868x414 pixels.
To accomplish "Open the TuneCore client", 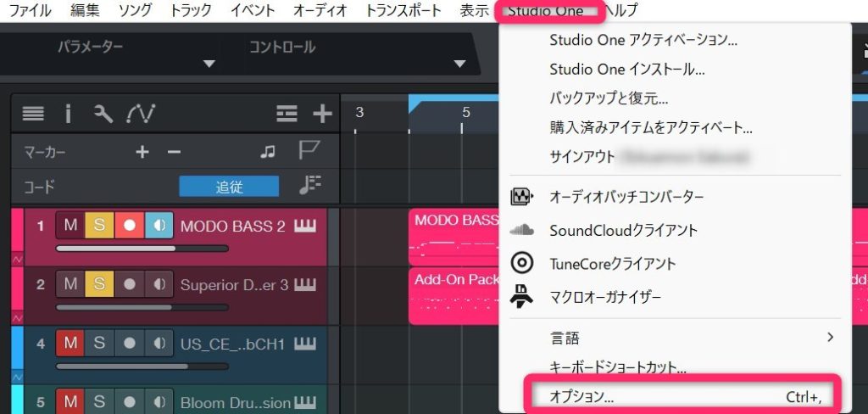I will click(x=618, y=264).
